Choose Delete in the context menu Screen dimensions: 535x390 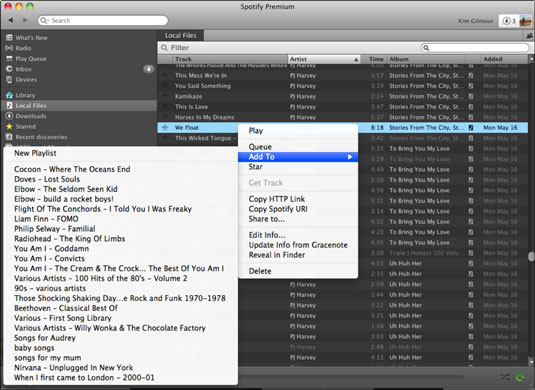click(298, 271)
